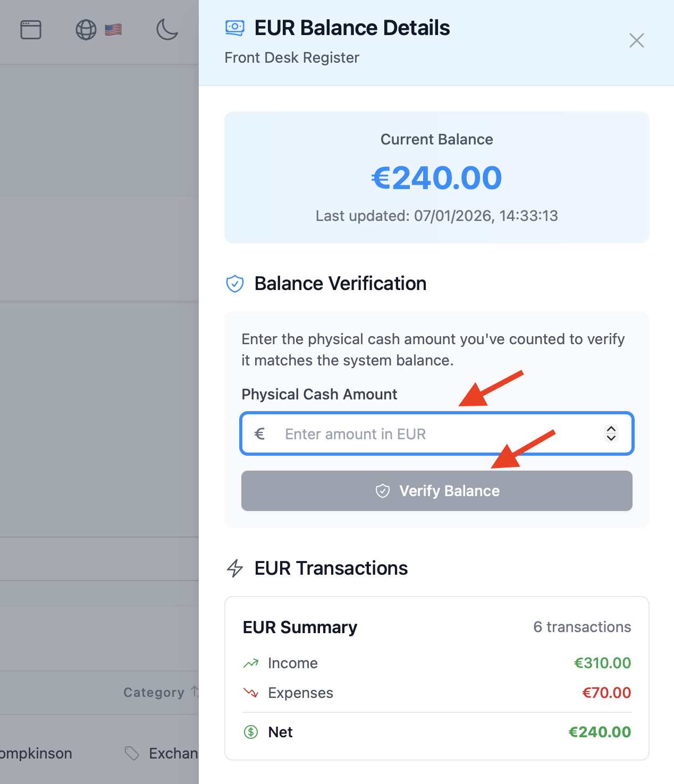This screenshot has width=674, height=784.
Task: Increase cash amount with the up stepper arrow
Action: pyautogui.click(x=611, y=429)
